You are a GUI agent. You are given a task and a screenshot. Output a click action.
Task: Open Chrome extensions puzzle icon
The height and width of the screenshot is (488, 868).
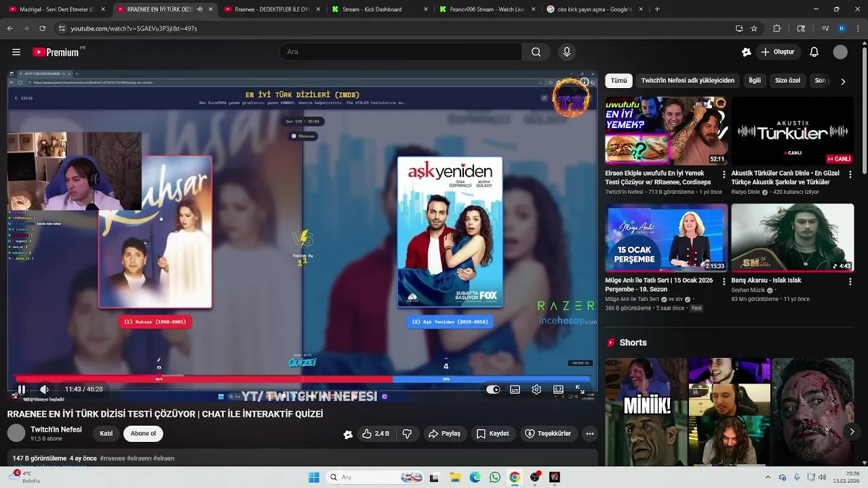(x=777, y=28)
